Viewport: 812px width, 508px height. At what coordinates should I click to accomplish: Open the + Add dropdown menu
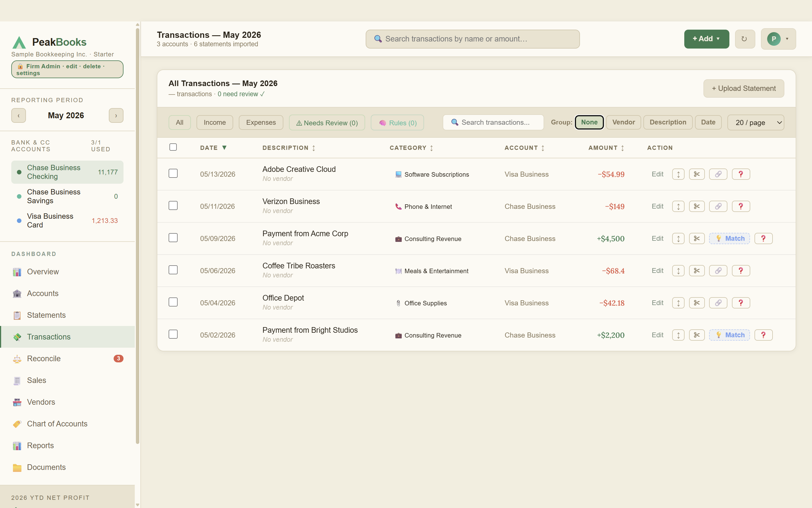point(707,39)
